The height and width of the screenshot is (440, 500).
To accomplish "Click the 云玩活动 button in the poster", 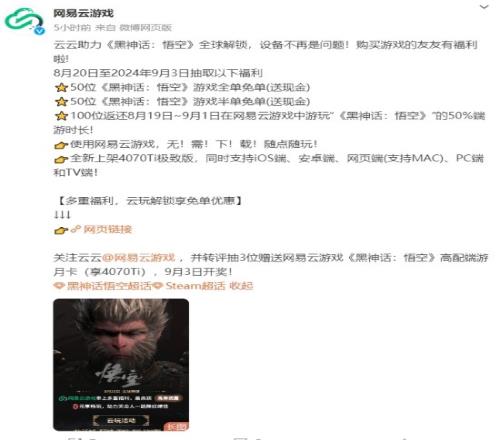I will click(x=121, y=420).
